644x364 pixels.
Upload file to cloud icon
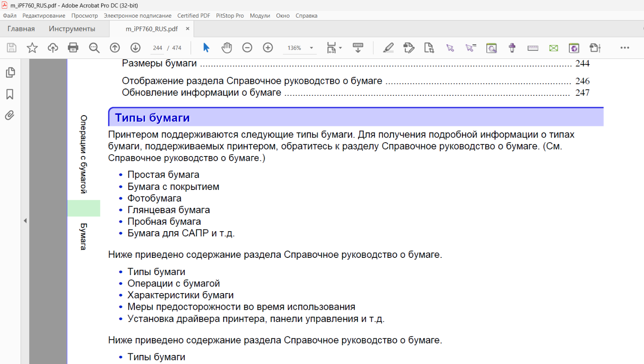pyautogui.click(x=53, y=48)
